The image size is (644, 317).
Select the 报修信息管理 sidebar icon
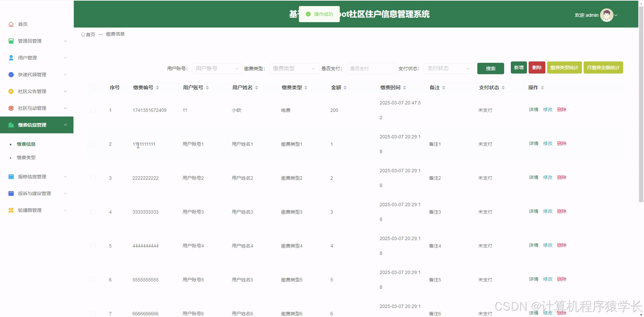pos(11,176)
